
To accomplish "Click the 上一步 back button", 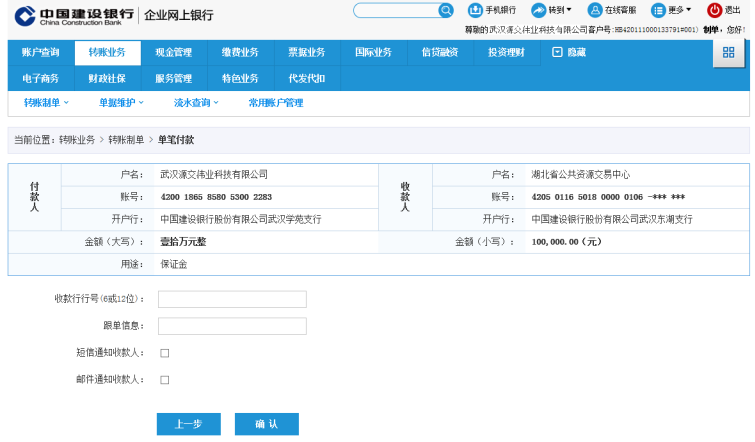I will [x=188, y=424].
